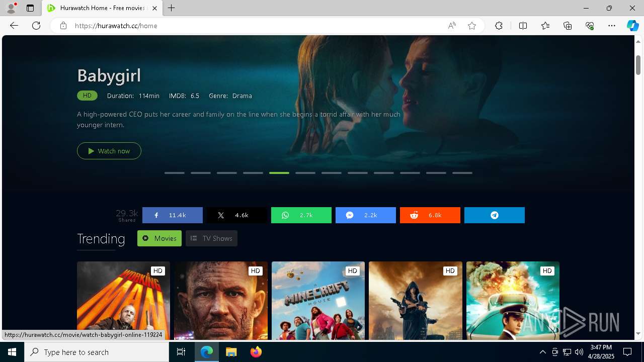
Task: Turn on Read aloud in the address bar
Action: click(452, 26)
